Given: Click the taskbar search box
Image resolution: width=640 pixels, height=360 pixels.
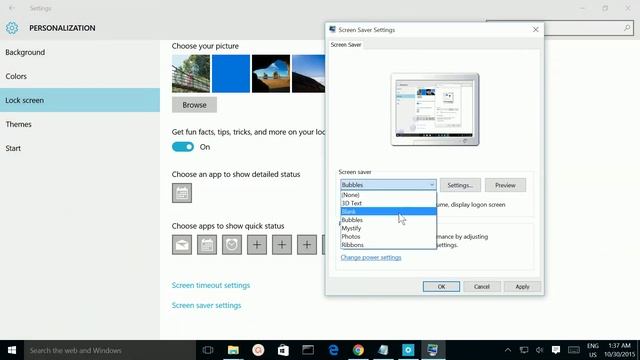Looking at the screenshot, I should pyautogui.click(x=110, y=350).
